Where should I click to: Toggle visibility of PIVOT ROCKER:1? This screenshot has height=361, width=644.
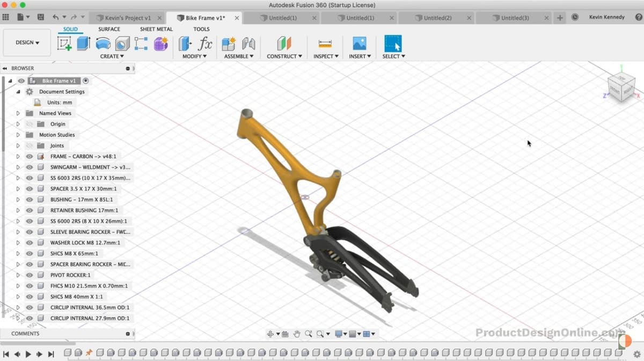coord(30,275)
